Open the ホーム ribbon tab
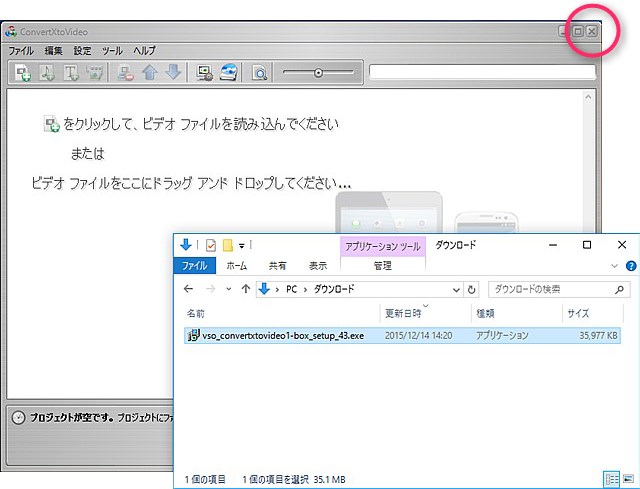640x489 pixels. coord(237,266)
